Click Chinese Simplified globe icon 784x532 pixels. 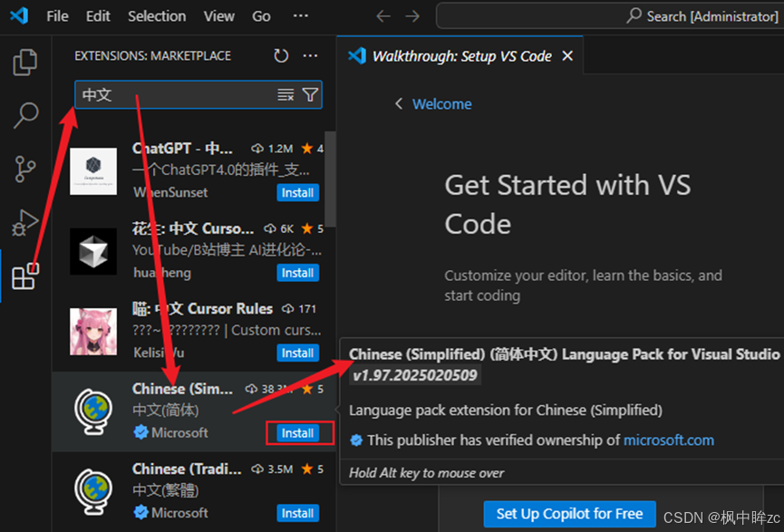pos(93,411)
